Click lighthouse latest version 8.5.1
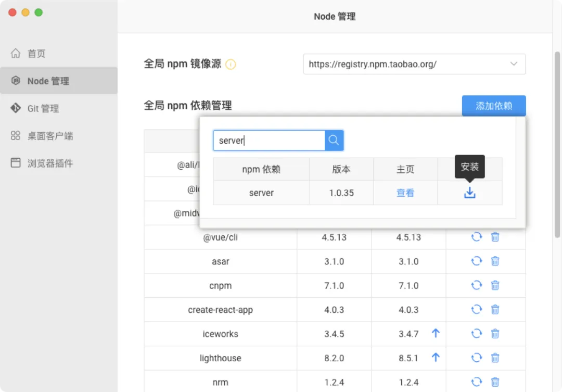This screenshot has height=392, width=562. coord(408,358)
